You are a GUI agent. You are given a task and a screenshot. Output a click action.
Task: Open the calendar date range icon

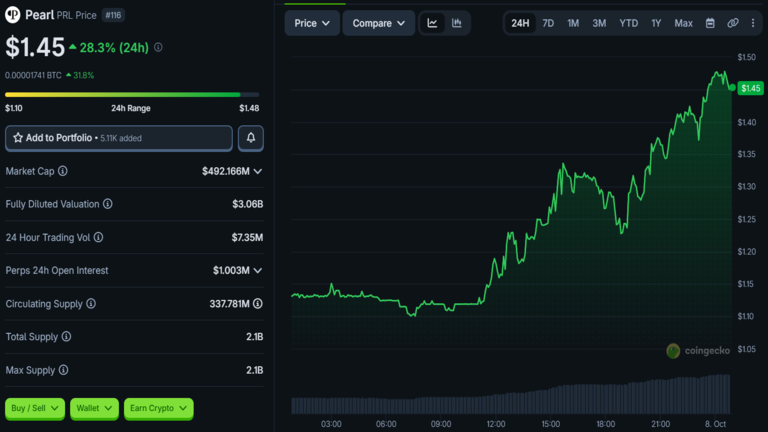pos(710,23)
